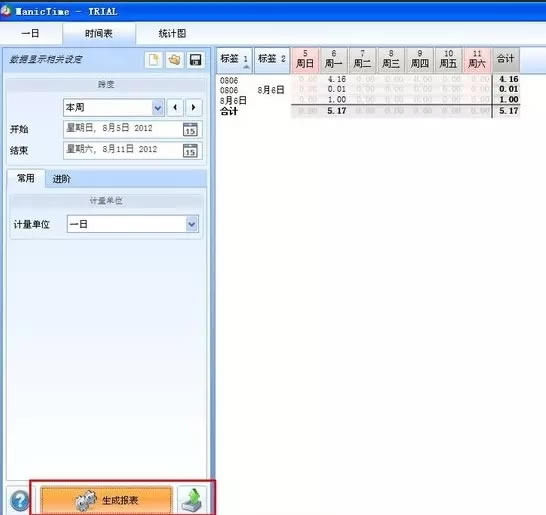Click the 合计 column header
546x515 pixels.
(505, 60)
